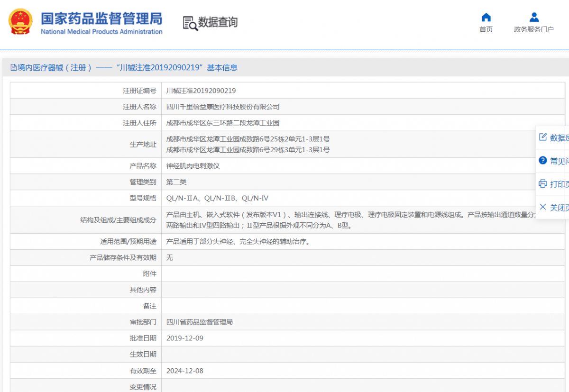
Task: Click the document icon before 境内医疗器械（注册）
Action: pyautogui.click(x=12, y=67)
